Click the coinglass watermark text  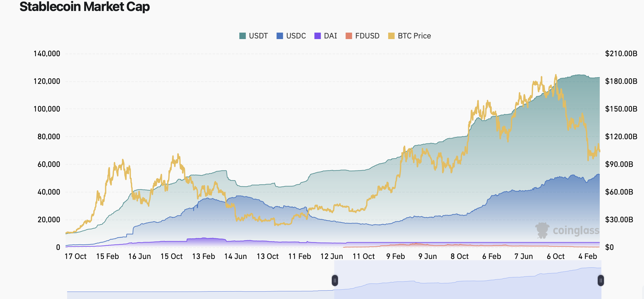click(576, 231)
